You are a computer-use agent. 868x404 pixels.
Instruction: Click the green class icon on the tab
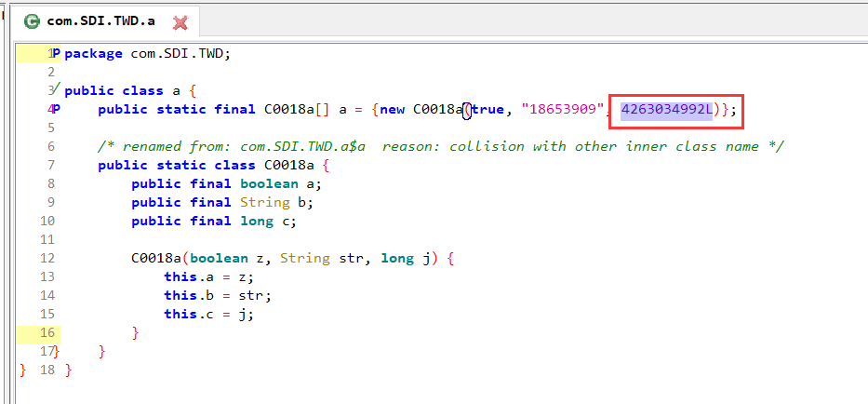point(33,21)
